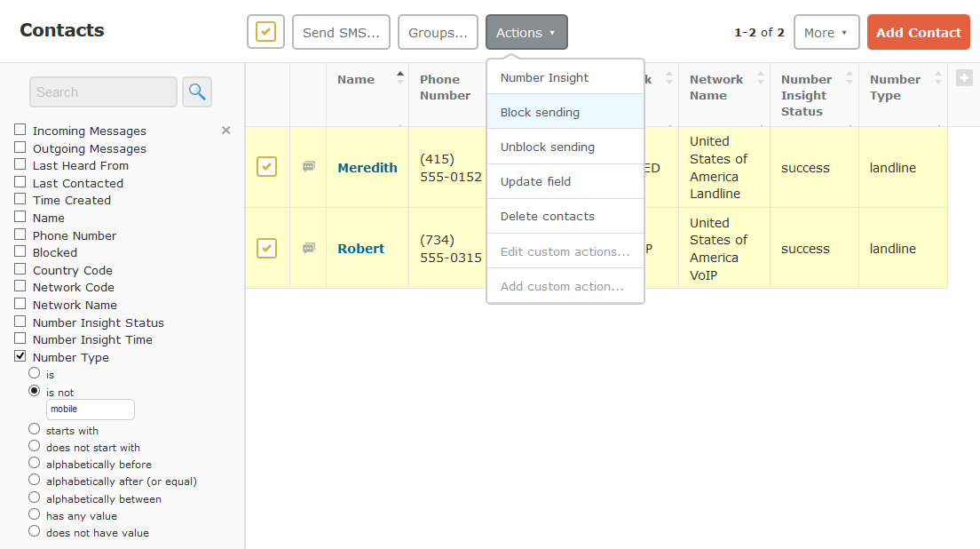
Task: Open the Groups... button menu
Action: pos(438,33)
